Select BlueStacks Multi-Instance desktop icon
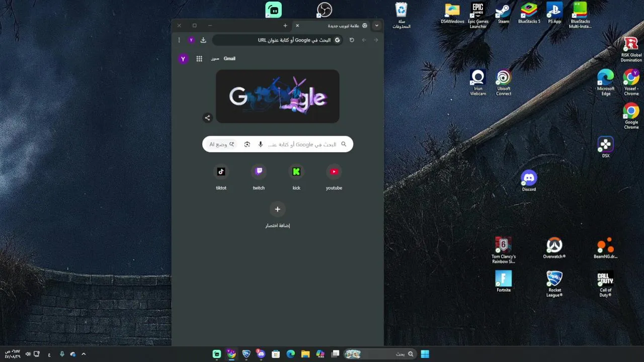The width and height of the screenshot is (644, 362). point(580,16)
